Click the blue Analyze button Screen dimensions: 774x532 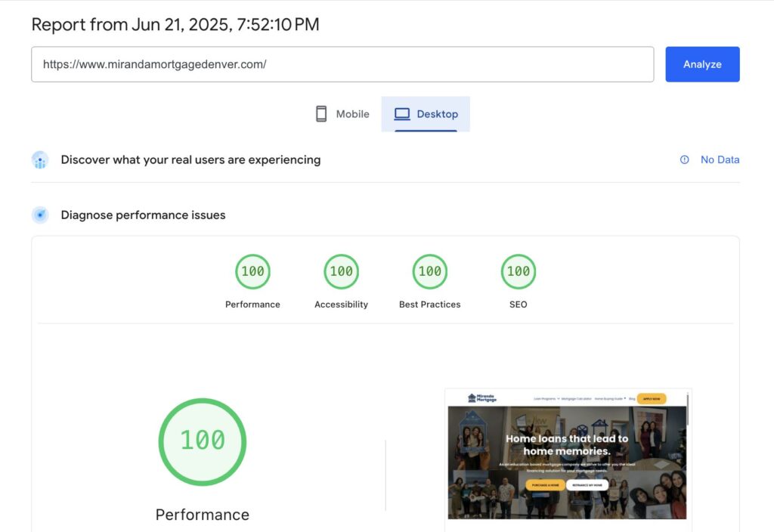point(702,64)
